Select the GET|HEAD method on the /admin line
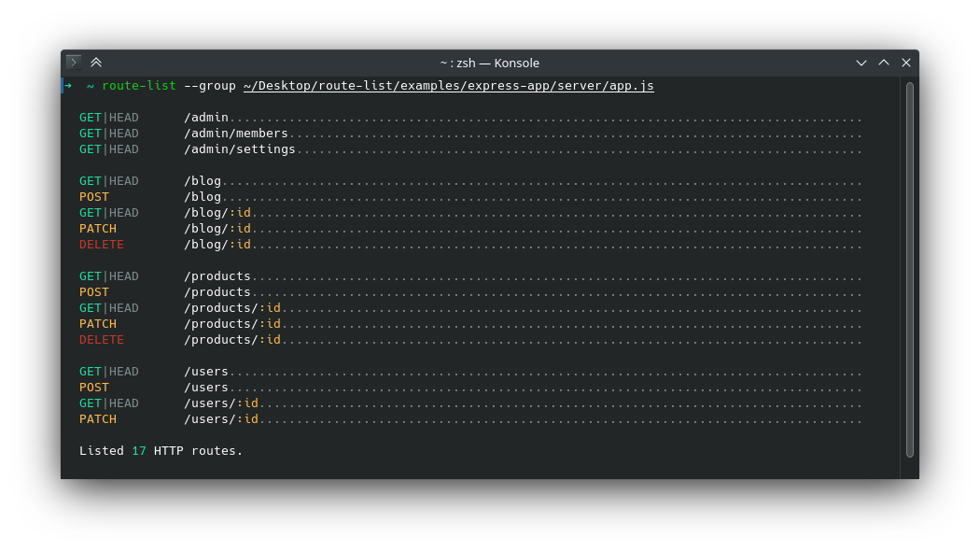980x551 pixels. 108,117
